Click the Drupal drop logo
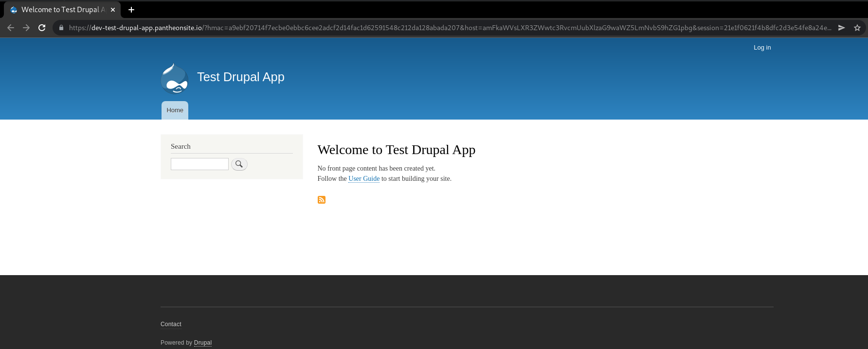This screenshot has width=868, height=349. point(174,78)
